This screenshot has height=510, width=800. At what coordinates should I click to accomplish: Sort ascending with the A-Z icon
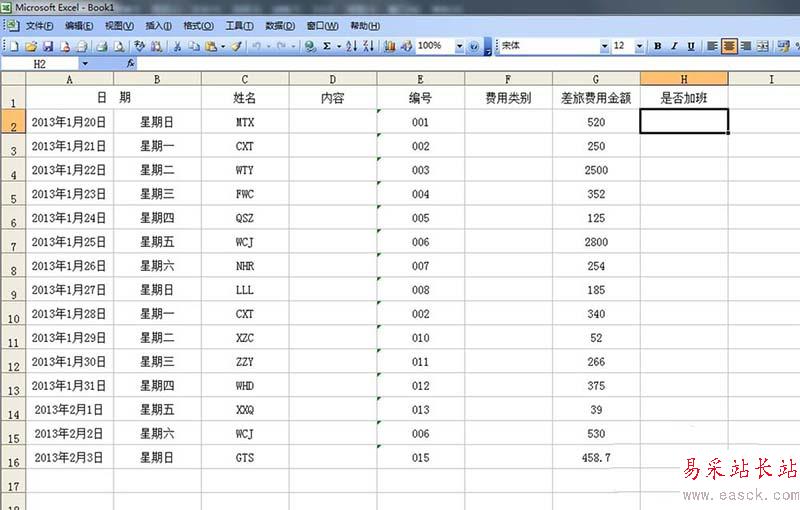pos(352,46)
